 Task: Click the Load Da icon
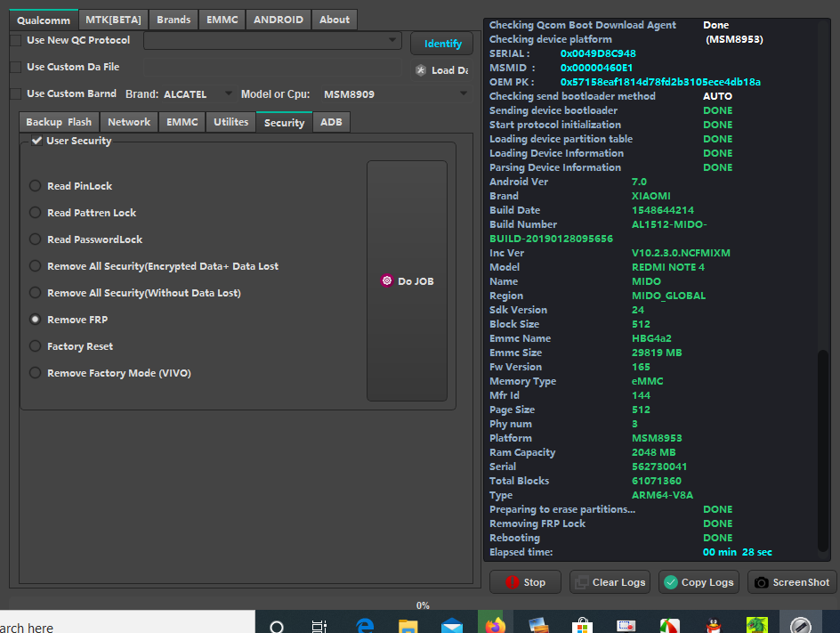pos(421,70)
